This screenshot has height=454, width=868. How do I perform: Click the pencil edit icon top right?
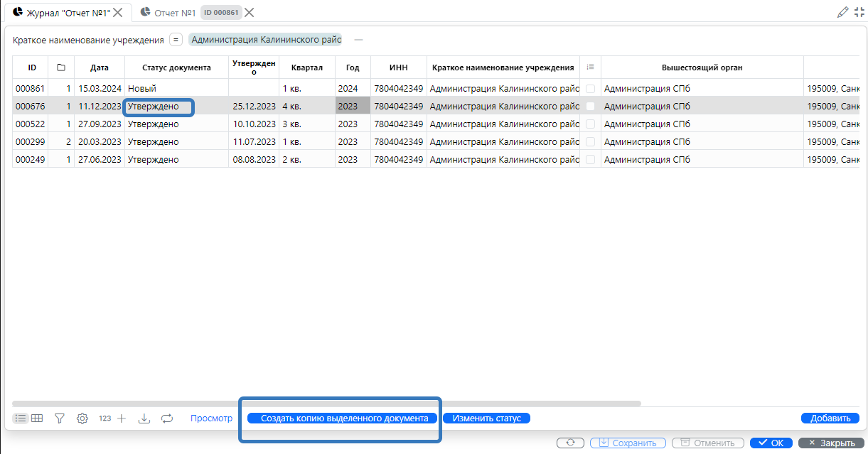pyautogui.click(x=843, y=11)
